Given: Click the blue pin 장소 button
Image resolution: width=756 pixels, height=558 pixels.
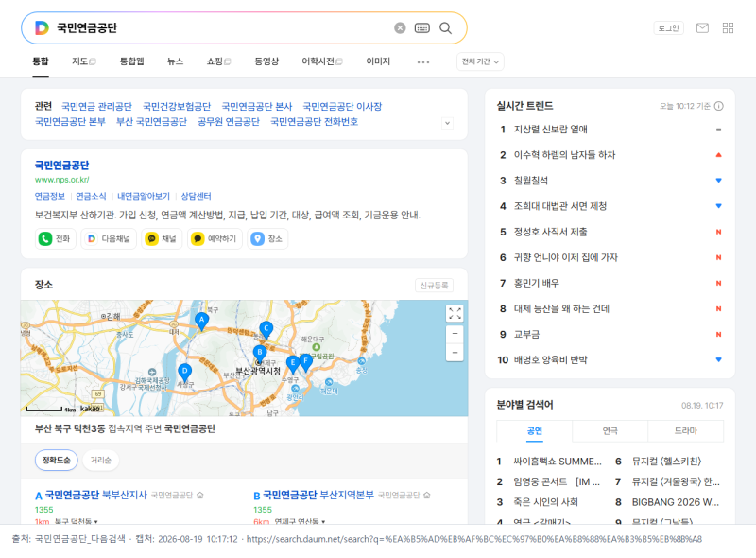Looking at the screenshot, I should pos(267,239).
